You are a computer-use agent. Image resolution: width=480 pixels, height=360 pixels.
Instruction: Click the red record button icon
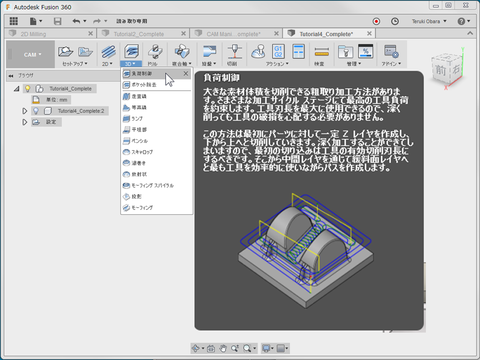[x=376, y=21]
